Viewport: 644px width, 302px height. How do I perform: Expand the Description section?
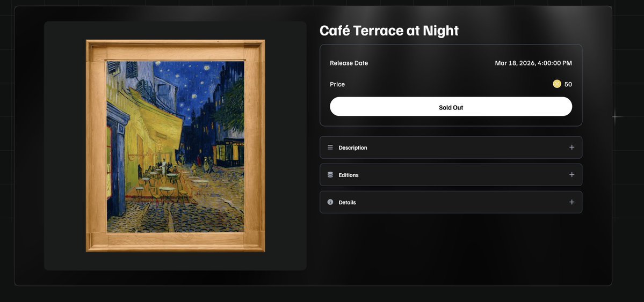click(x=451, y=148)
